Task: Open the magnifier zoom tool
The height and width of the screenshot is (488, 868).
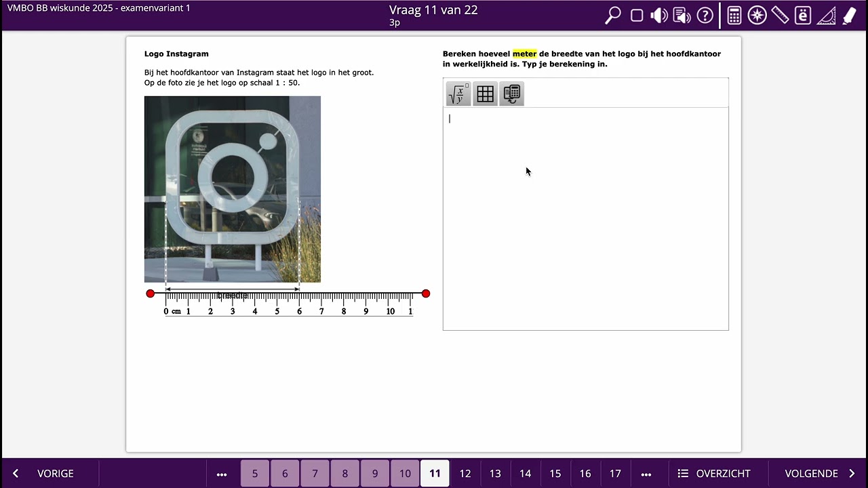Action: pos(613,16)
